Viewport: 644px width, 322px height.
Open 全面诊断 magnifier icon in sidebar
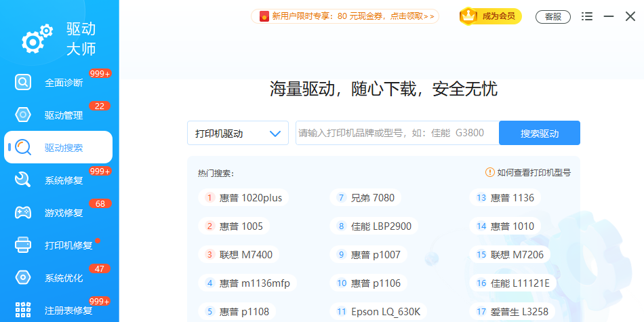click(x=23, y=82)
